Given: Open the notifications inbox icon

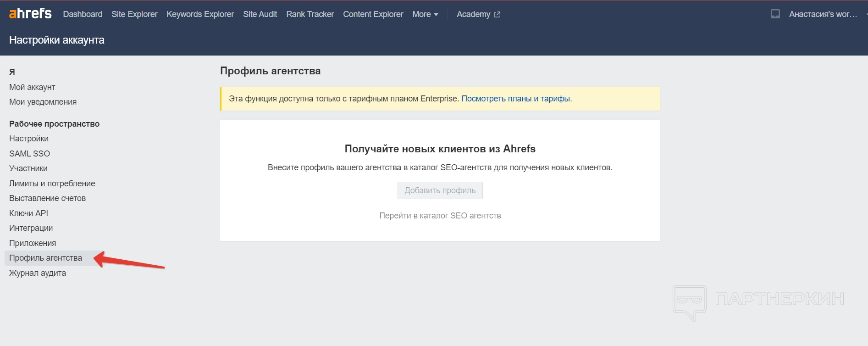Looking at the screenshot, I should (x=775, y=14).
